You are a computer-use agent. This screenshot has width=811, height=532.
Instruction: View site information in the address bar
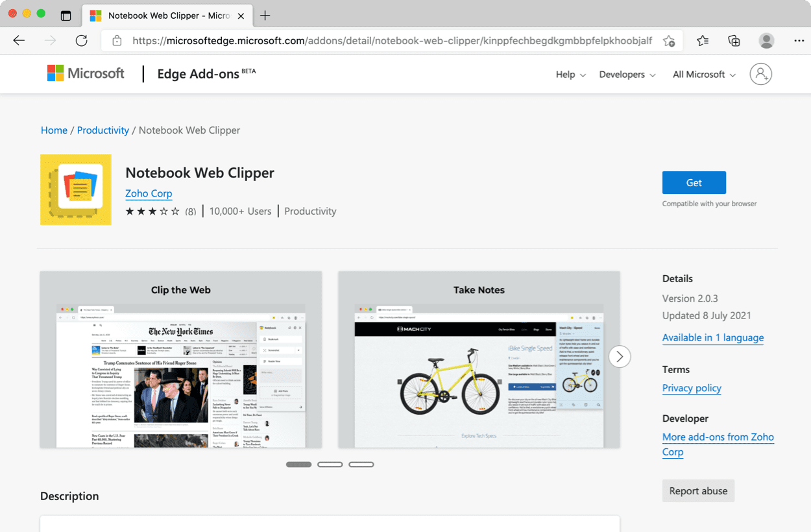pyautogui.click(x=117, y=40)
